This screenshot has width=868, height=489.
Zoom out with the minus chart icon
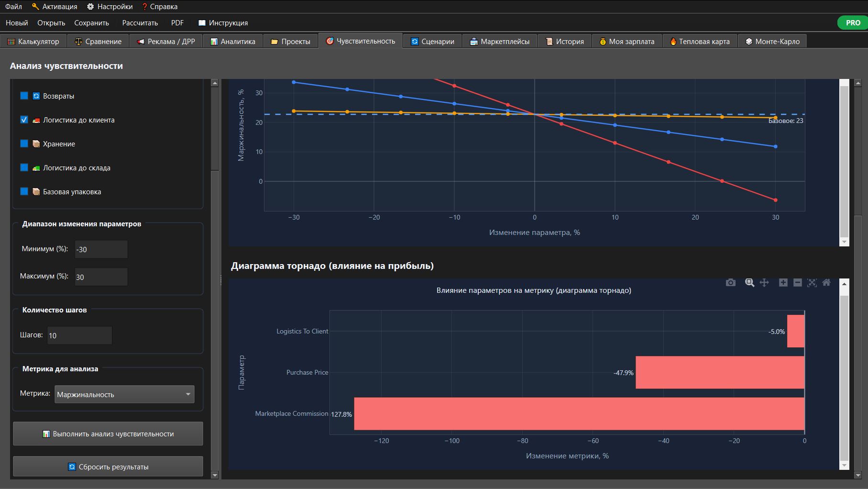tap(797, 283)
